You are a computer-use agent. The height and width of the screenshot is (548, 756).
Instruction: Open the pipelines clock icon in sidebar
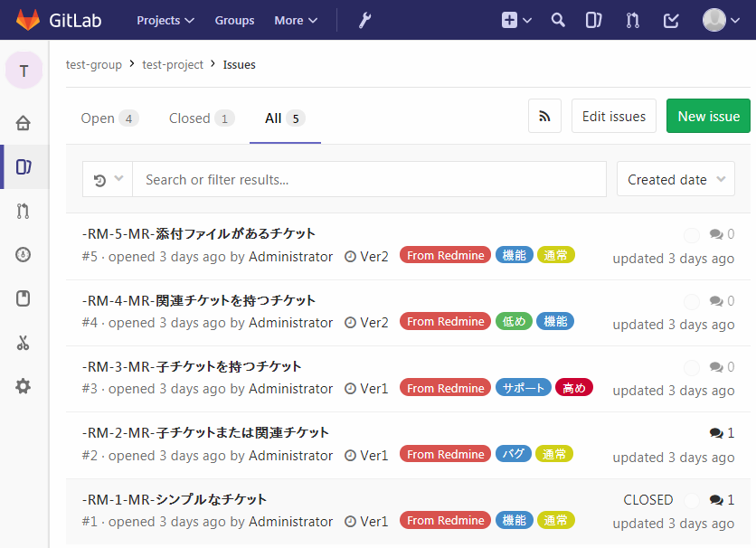[x=24, y=254]
